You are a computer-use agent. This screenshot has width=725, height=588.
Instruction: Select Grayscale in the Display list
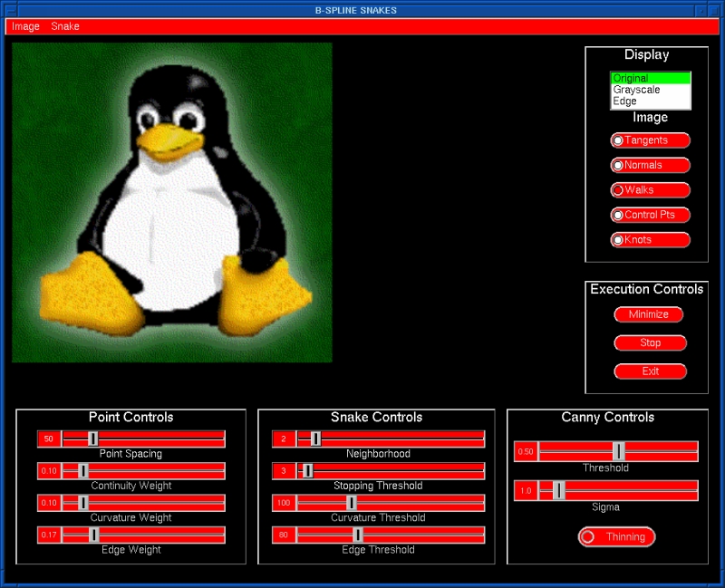[x=650, y=90]
